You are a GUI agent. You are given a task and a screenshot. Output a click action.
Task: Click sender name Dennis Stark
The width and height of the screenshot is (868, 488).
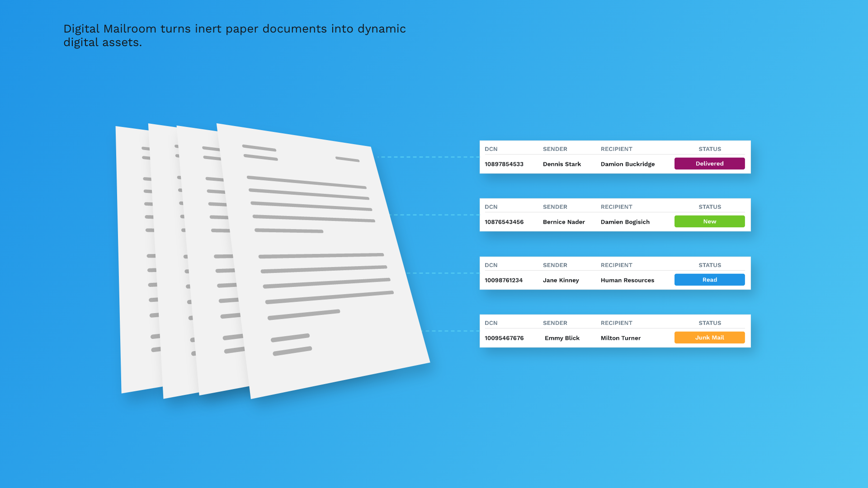tap(561, 164)
